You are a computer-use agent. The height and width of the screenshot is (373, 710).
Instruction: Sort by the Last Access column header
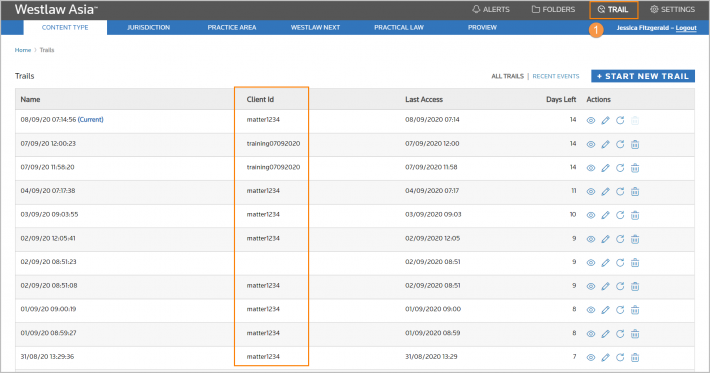424,99
